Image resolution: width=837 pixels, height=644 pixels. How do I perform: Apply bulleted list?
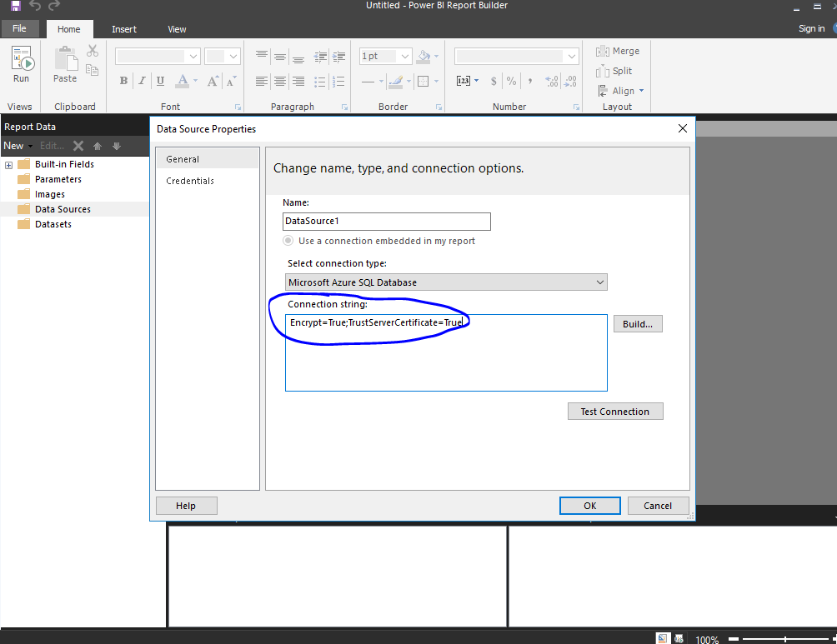pos(320,82)
